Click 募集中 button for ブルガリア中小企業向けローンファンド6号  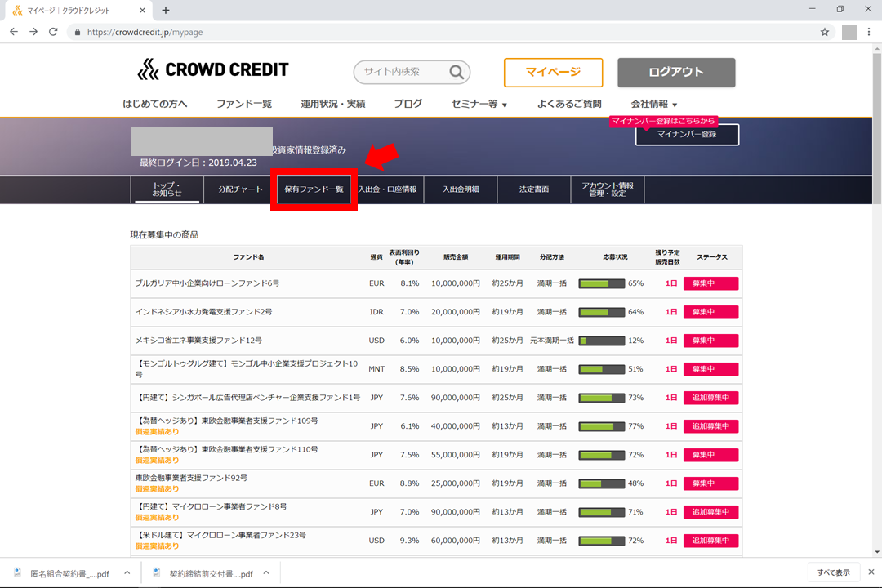coord(710,283)
